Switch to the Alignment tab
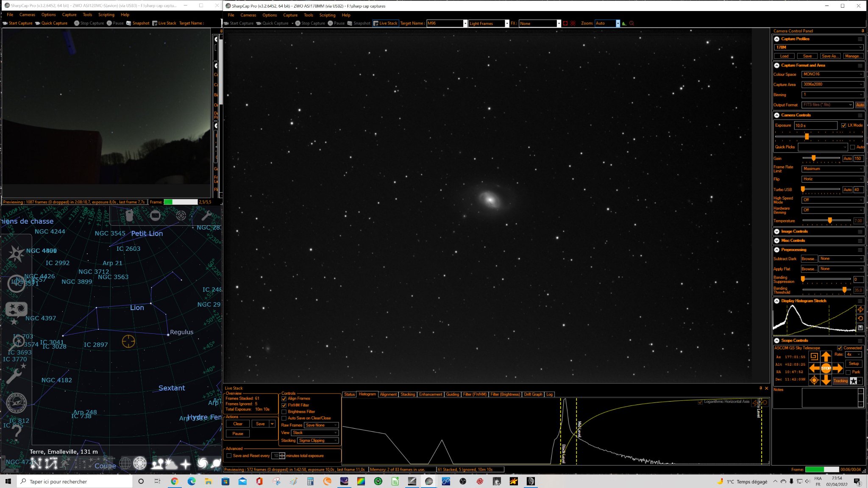 point(388,394)
